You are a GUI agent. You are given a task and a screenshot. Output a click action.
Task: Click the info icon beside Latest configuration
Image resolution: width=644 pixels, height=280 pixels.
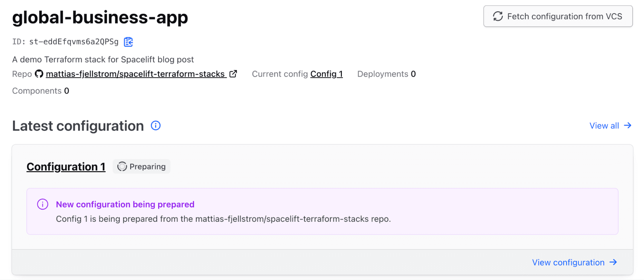tap(156, 126)
